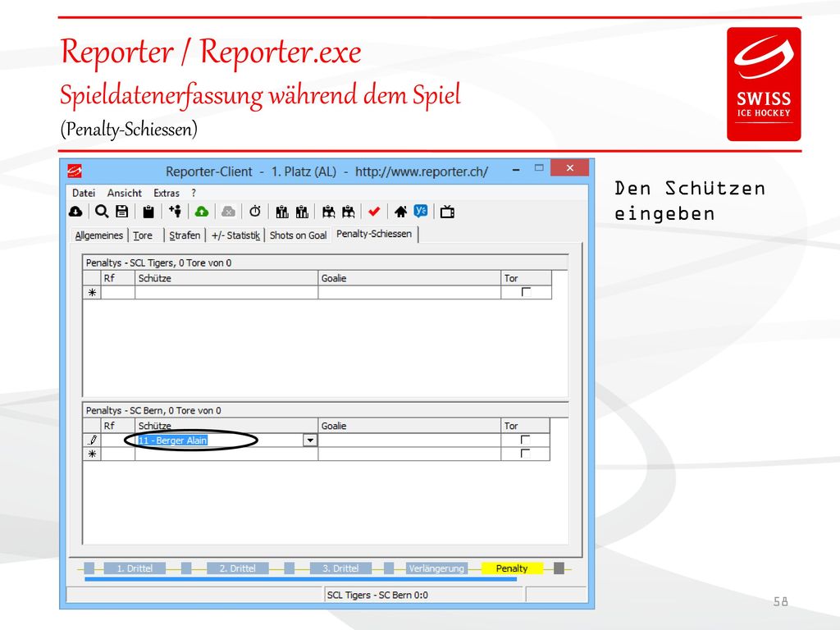This screenshot has height=630, width=840.
Task: Click the asterisk new-row marker in SC Bern table
Action: click(x=92, y=454)
